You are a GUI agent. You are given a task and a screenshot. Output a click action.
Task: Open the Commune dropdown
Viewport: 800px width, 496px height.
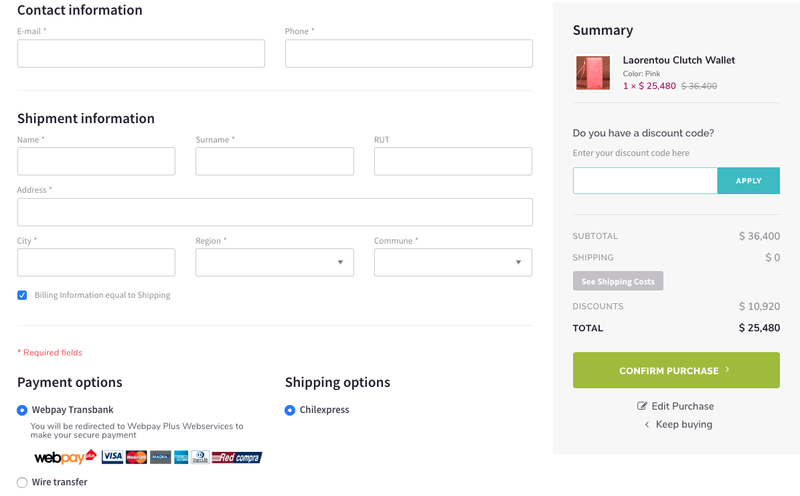(x=453, y=262)
